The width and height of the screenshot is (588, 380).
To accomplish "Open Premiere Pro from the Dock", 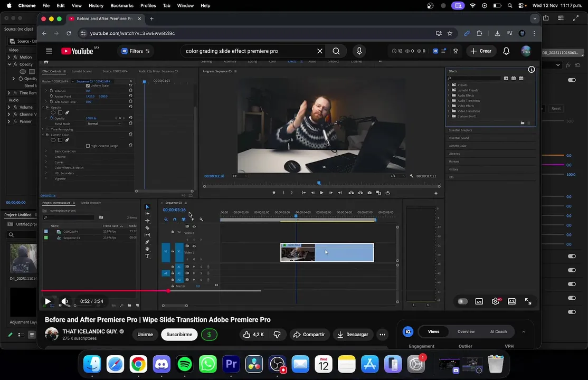I will pos(231,364).
